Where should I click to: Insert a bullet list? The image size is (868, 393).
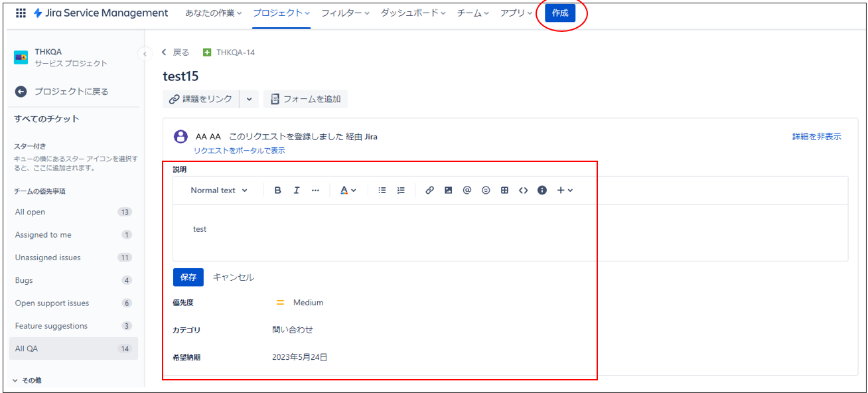[382, 191]
